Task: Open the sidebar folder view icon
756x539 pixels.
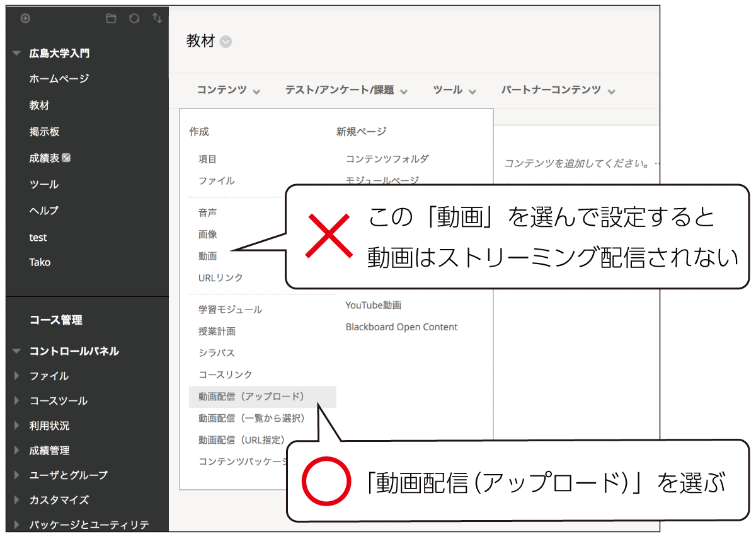Action: click(111, 18)
